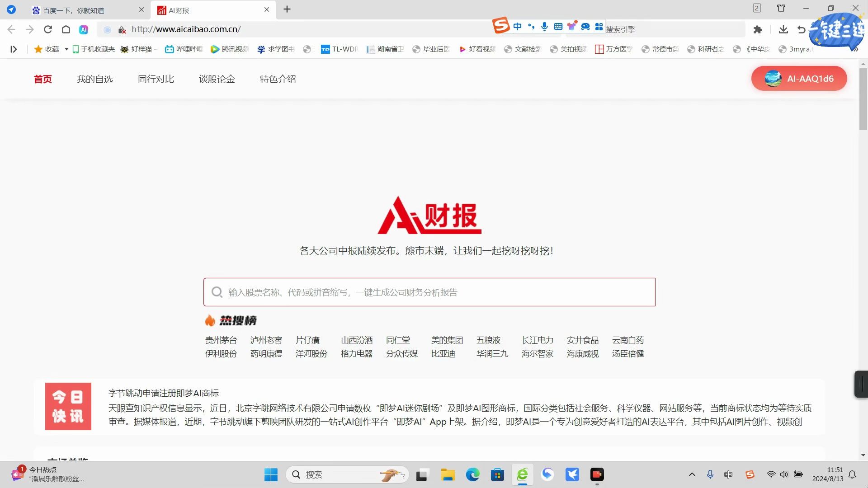This screenshot has width=868, height=488.
Task: Click the page vertical scrollbar thumb
Action: point(863,99)
